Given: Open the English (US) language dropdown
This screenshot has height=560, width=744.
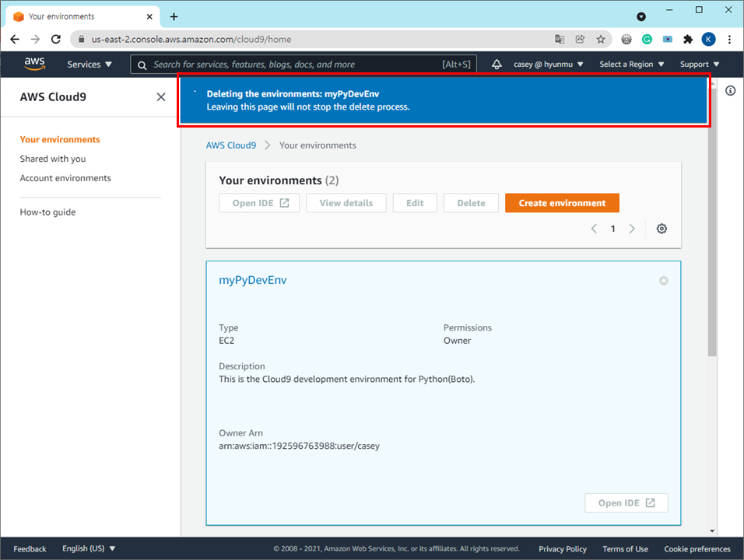Looking at the screenshot, I should point(89,548).
